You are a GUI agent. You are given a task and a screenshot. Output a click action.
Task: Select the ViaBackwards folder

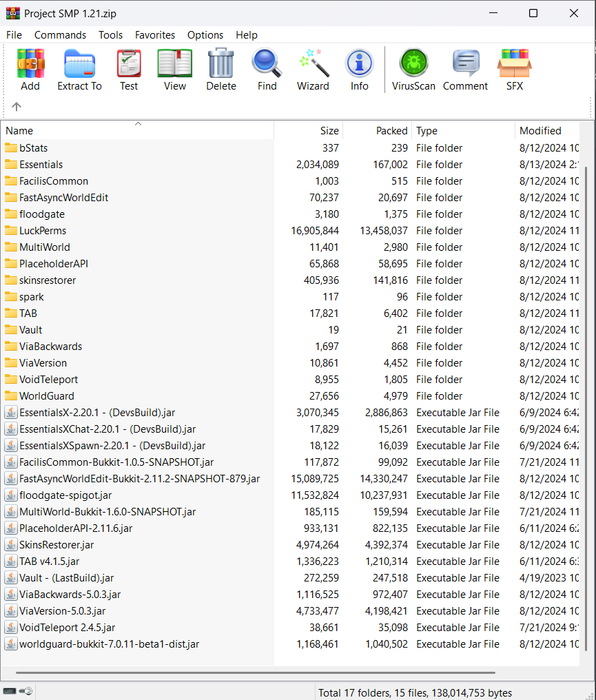[290, 346]
